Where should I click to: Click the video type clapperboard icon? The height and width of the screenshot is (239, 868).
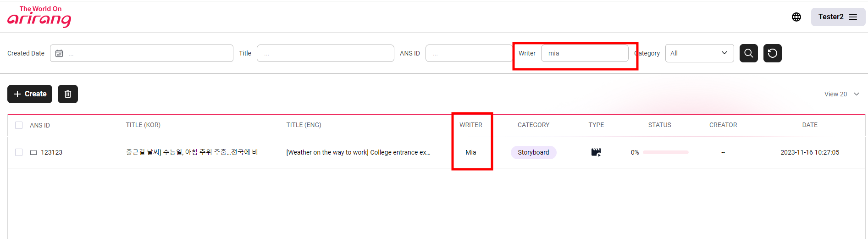596,152
